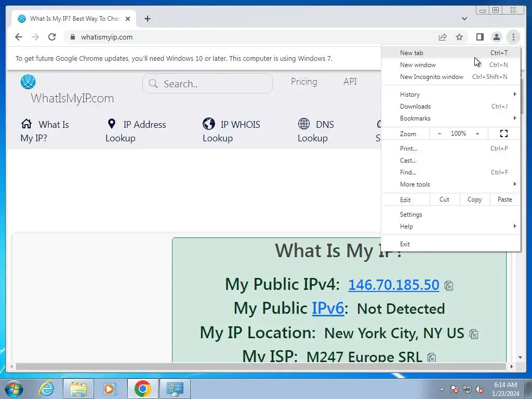Click the magnifier icon in the site search
Image resolution: width=532 pixels, height=399 pixels.
pos(153,84)
